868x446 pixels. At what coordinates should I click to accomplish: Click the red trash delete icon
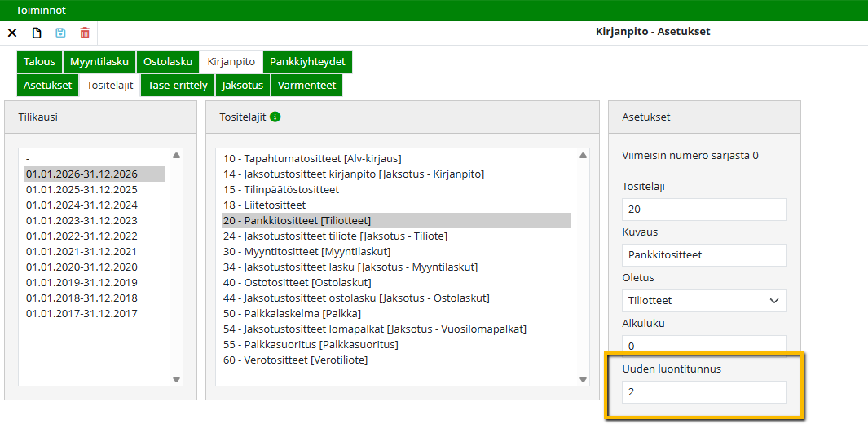(x=85, y=33)
